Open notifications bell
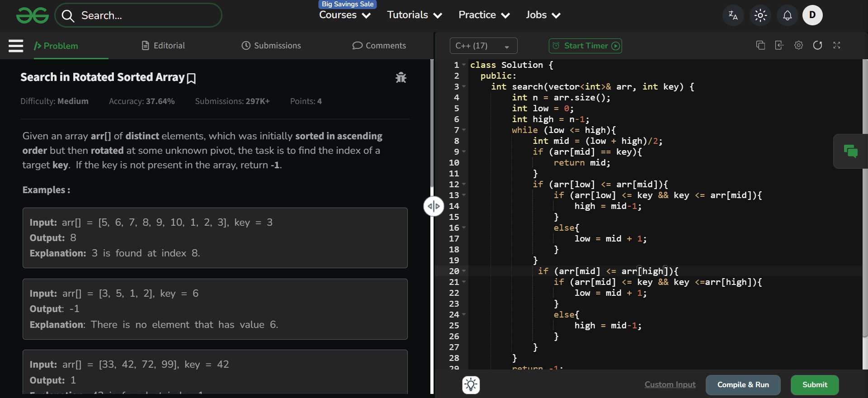This screenshot has height=398, width=868. [x=787, y=15]
